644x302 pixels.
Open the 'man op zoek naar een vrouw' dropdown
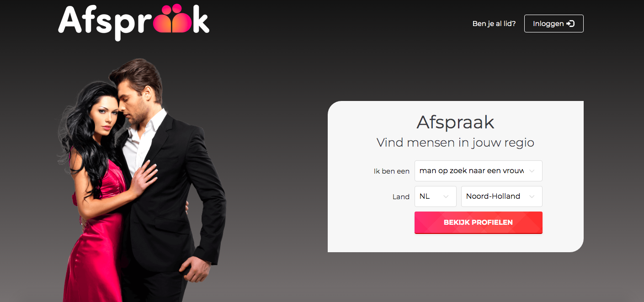(x=478, y=171)
